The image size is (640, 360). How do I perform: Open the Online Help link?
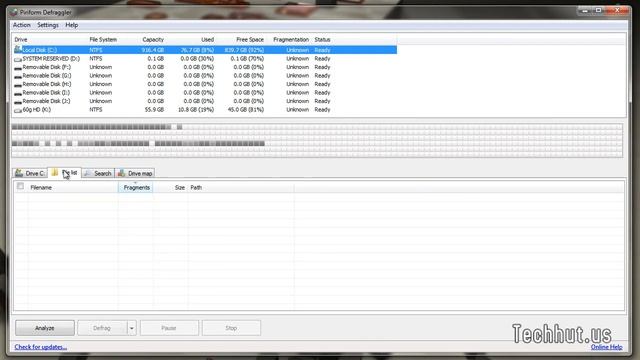[607, 347]
